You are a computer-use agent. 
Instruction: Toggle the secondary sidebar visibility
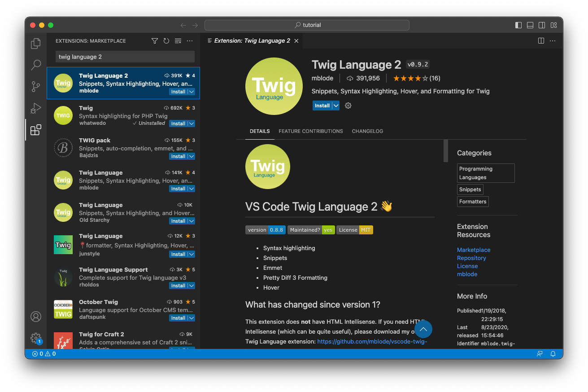coord(541,25)
